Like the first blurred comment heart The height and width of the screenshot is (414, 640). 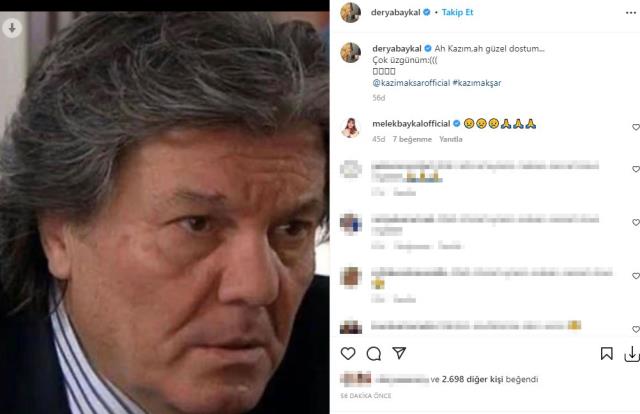(636, 169)
